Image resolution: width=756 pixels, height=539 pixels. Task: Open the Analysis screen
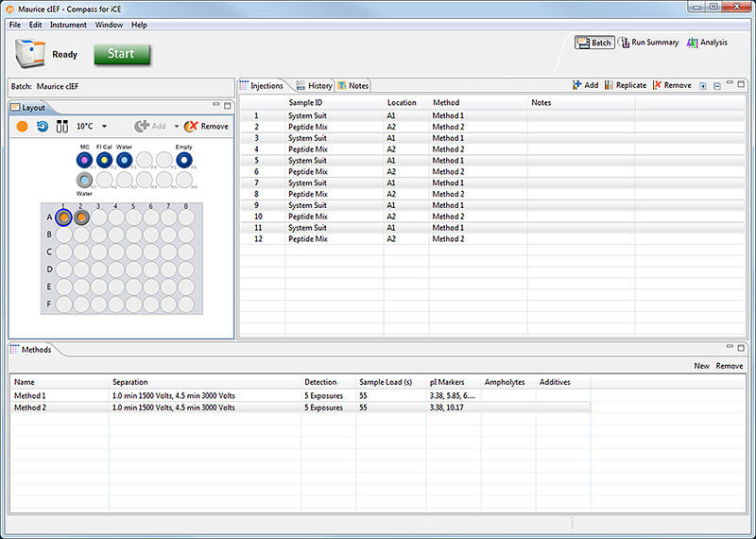707,43
